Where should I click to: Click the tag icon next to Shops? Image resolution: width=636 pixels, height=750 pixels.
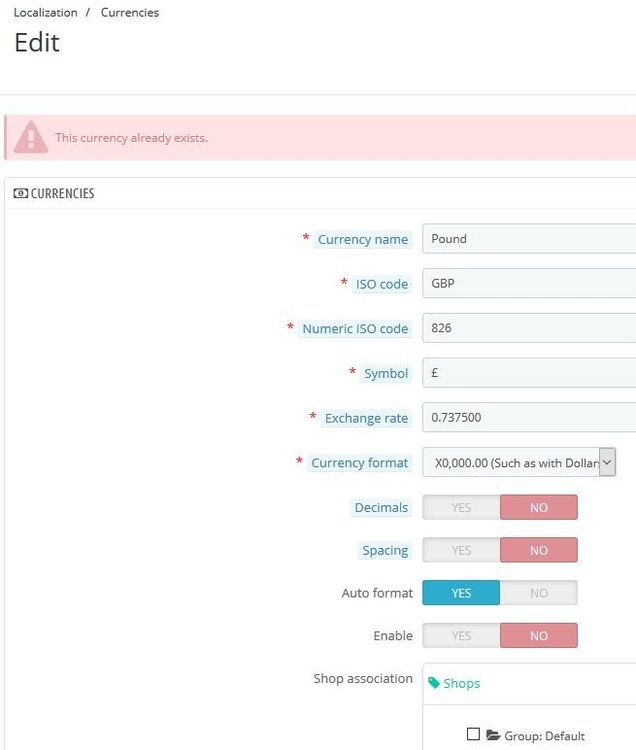point(434,683)
